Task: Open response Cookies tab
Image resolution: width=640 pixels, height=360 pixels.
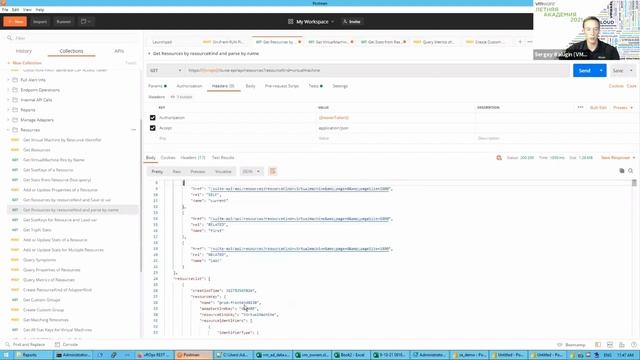Action: [x=168, y=158]
